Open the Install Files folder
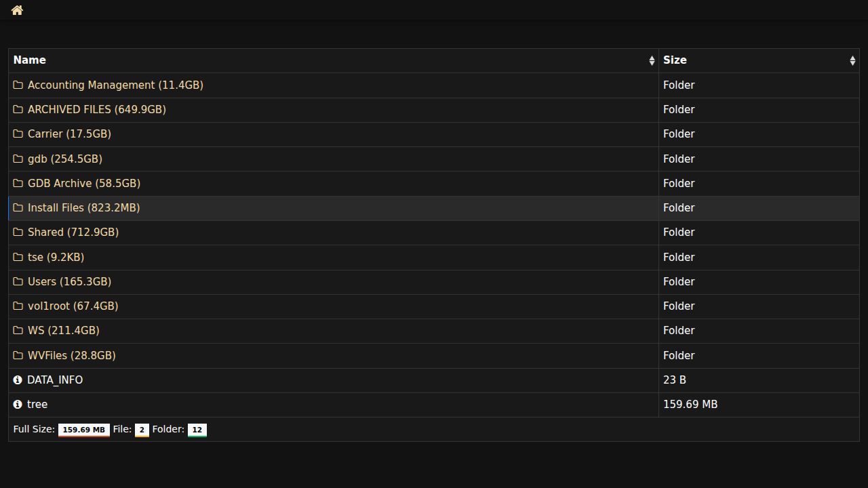The image size is (868, 488). coord(83,208)
